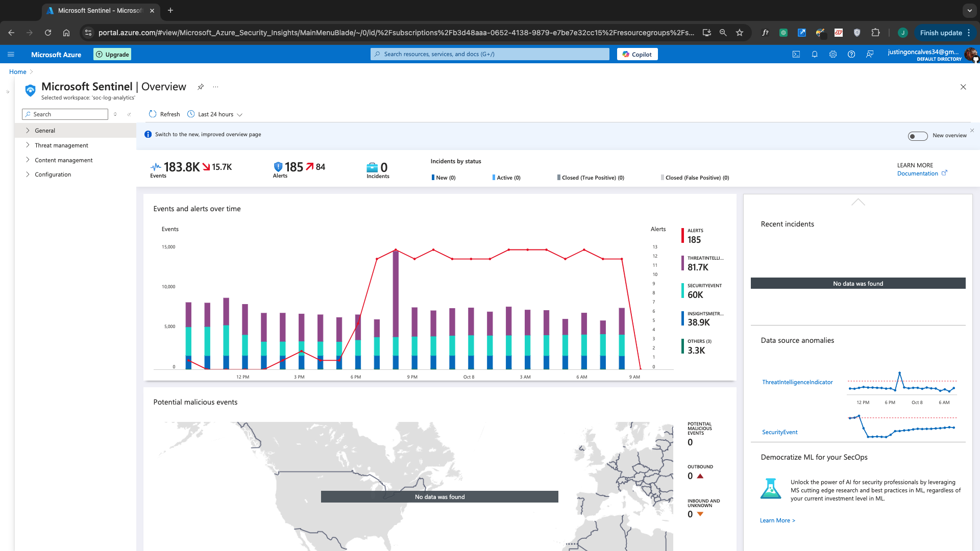Select the Closed (True Positive) legend swatch

click(x=559, y=178)
